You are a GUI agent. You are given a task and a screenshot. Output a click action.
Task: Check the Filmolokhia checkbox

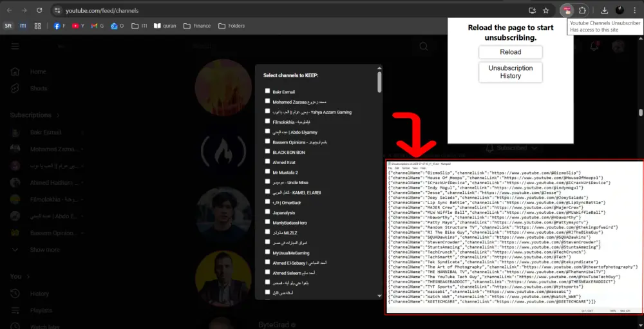point(268,121)
